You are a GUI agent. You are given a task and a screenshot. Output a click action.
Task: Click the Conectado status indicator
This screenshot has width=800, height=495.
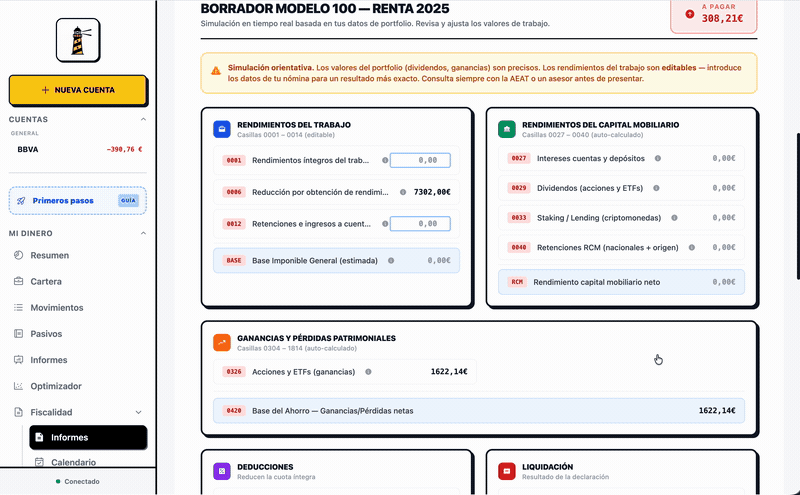coord(78,481)
